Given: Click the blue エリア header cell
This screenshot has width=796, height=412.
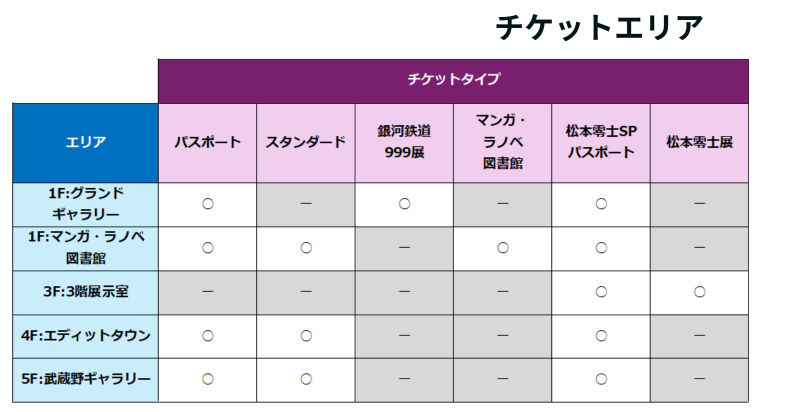Looking at the screenshot, I should click(x=85, y=143).
